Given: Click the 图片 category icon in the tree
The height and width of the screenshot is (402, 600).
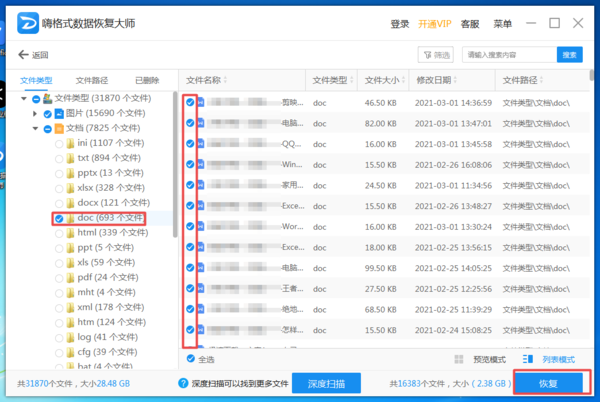Looking at the screenshot, I should pyautogui.click(x=58, y=113).
